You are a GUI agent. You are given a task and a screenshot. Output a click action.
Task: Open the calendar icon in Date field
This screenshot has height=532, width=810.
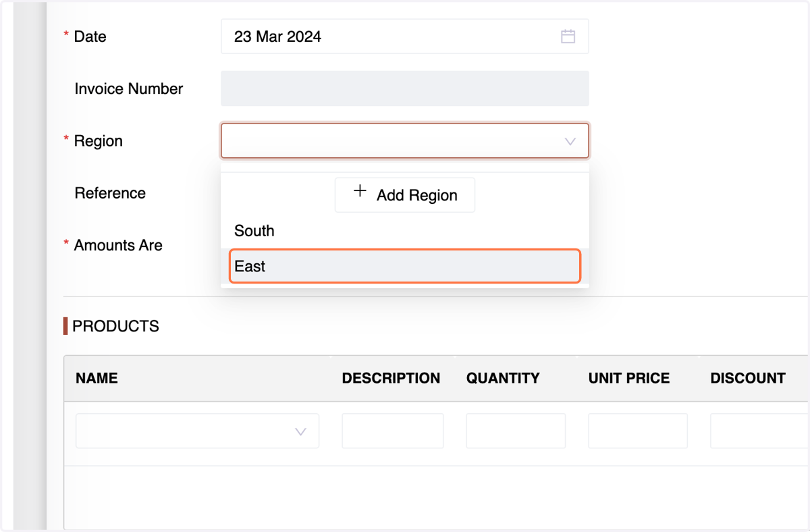coord(568,36)
